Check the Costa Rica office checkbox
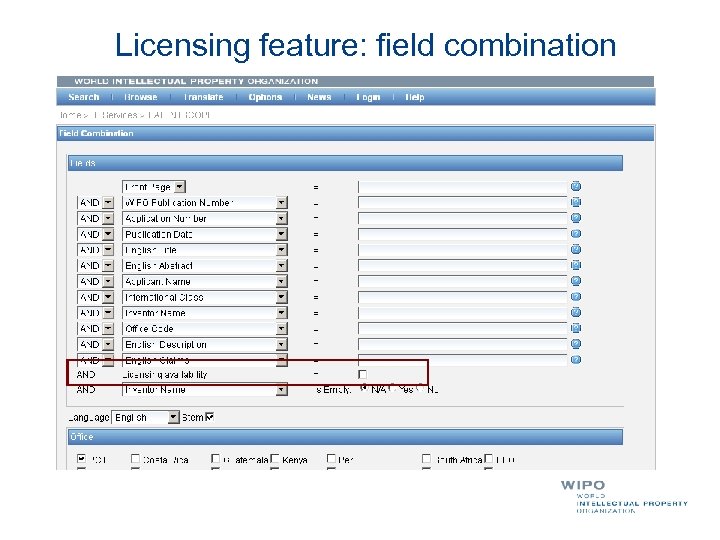The width and height of the screenshot is (720, 540). 135,459
